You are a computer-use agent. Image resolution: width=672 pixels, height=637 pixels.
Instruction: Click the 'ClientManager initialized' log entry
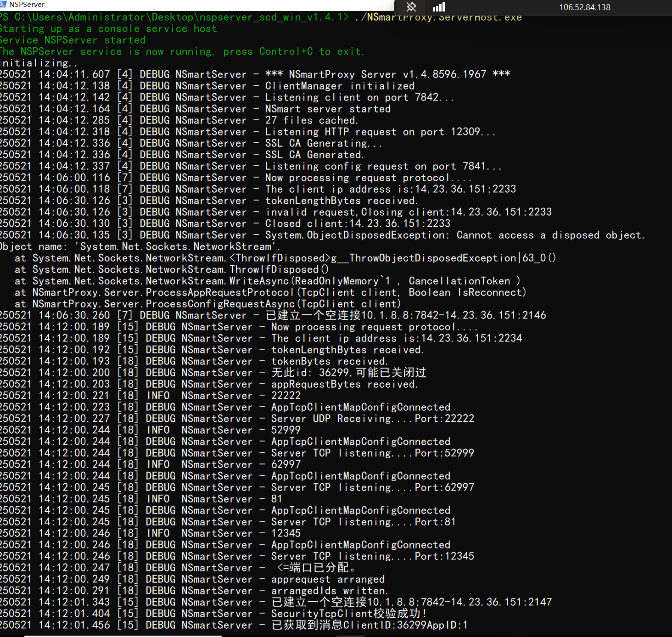coord(207,86)
